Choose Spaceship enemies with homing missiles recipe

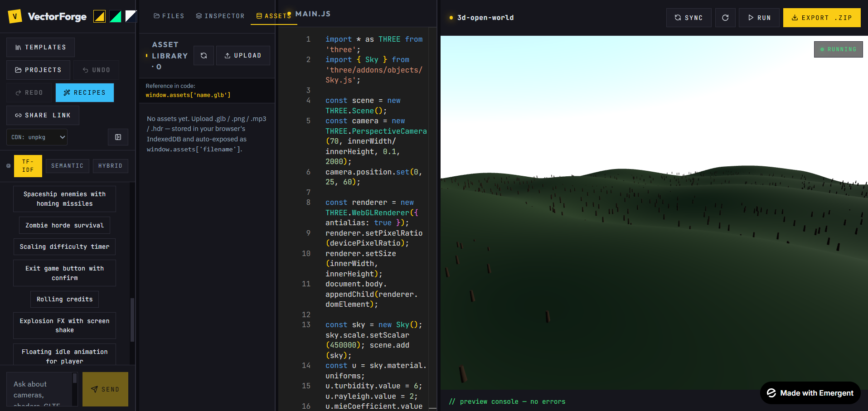pyautogui.click(x=64, y=199)
